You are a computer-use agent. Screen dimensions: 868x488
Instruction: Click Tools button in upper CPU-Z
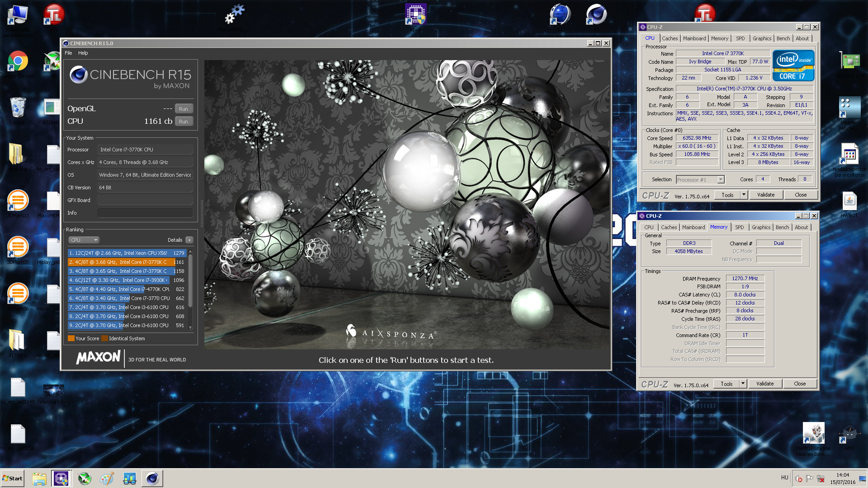tap(727, 195)
